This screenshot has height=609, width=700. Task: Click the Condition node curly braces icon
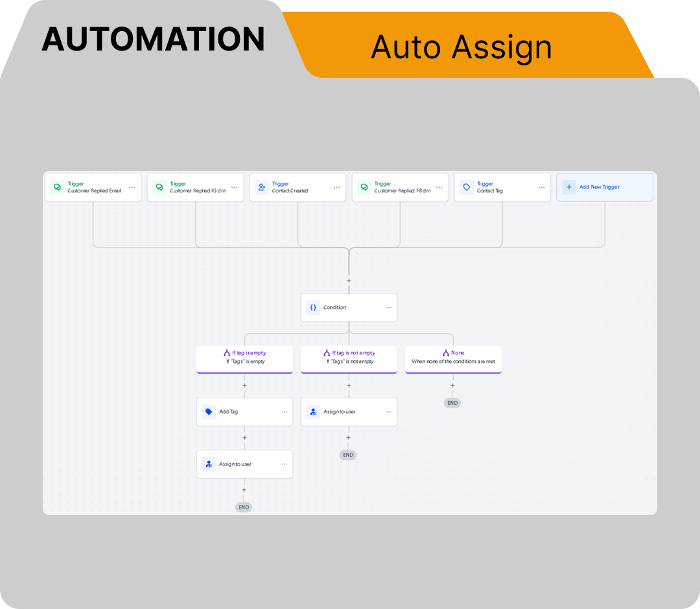click(313, 308)
